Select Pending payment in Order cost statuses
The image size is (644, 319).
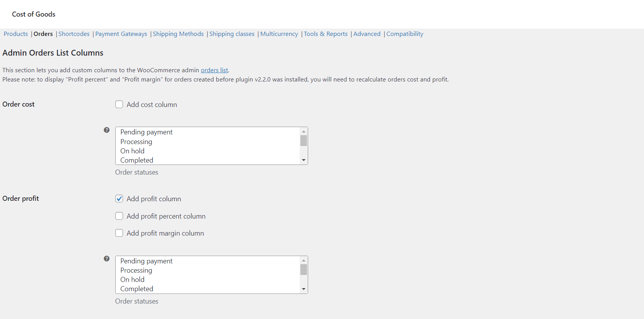click(x=146, y=132)
